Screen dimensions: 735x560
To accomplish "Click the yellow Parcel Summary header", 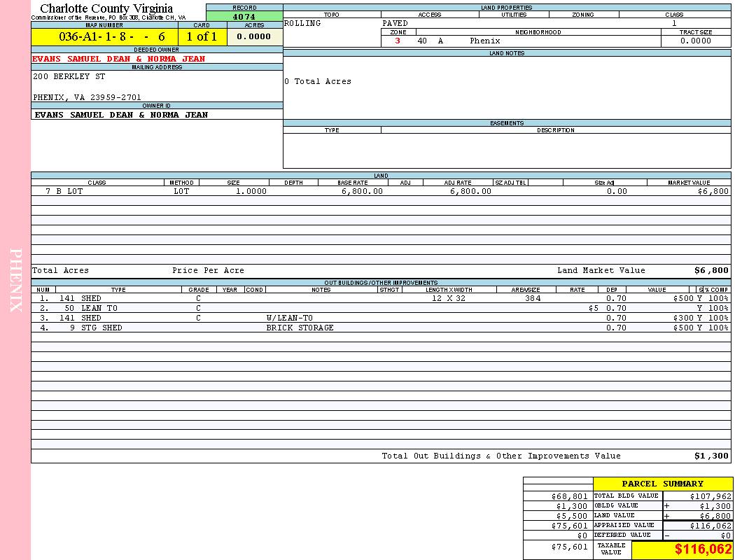I will [x=662, y=484].
